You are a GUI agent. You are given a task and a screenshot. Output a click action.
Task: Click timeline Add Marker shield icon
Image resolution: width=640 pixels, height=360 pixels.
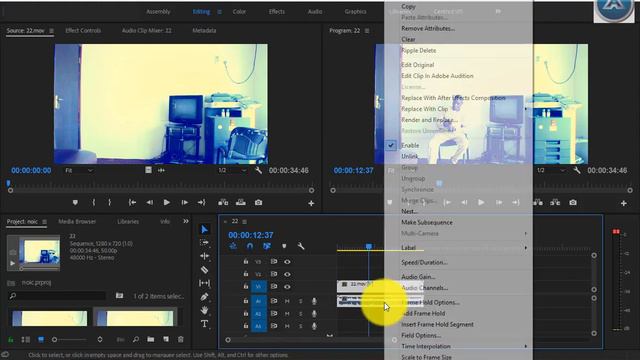tap(284, 246)
